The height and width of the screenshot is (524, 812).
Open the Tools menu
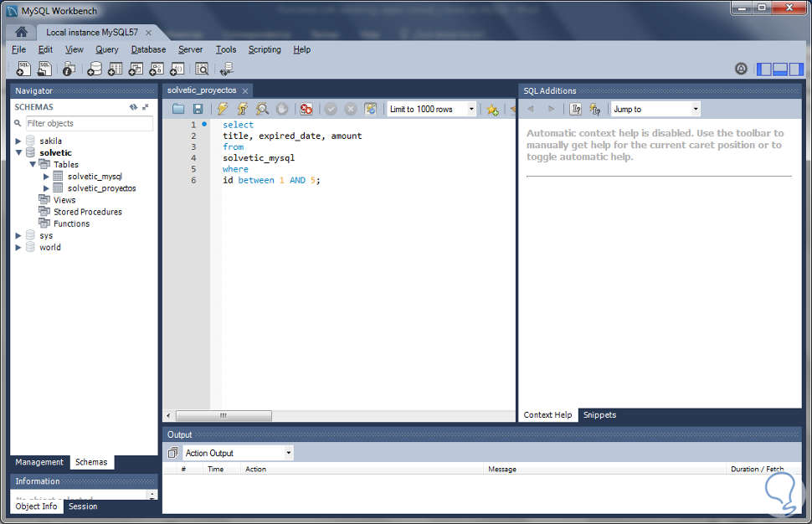point(226,49)
